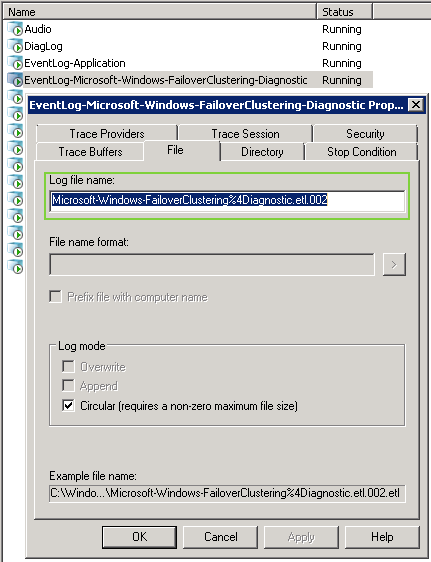431x562 pixels.
Task: Click the Cancel button
Action: 221,537
